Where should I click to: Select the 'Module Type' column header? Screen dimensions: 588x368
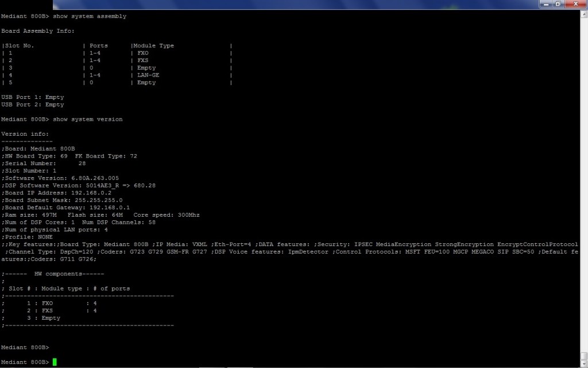[154, 45]
